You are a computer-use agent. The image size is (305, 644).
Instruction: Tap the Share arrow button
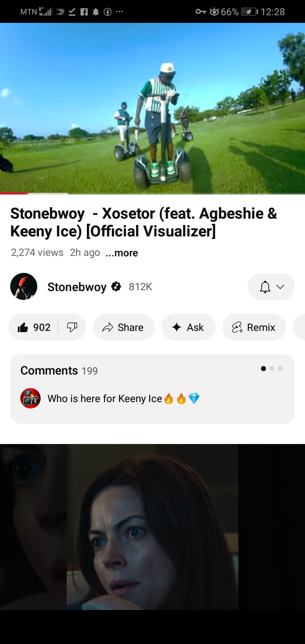tap(124, 327)
